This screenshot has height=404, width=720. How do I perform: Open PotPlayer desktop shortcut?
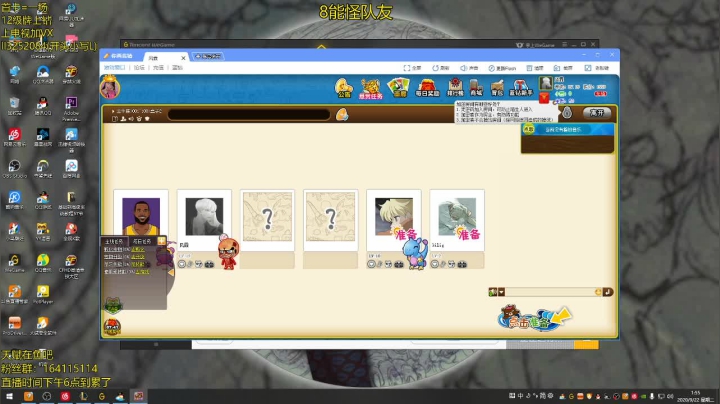[x=43, y=294]
